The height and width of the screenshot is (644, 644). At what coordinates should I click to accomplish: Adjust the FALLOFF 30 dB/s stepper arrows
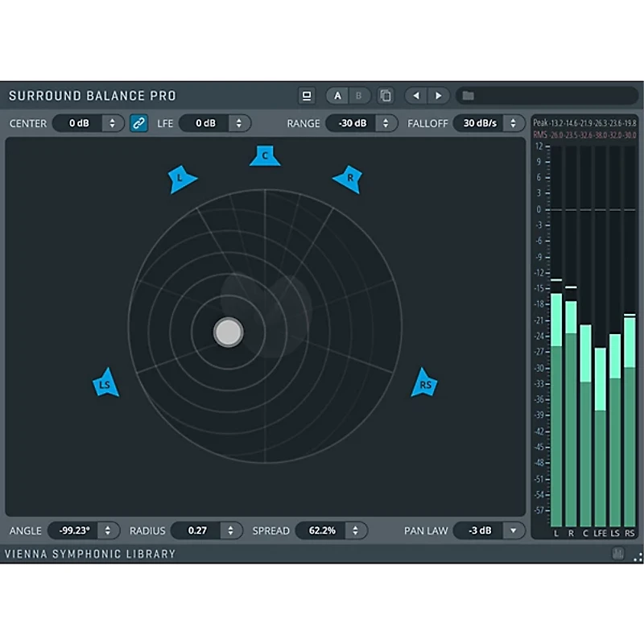(x=513, y=123)
